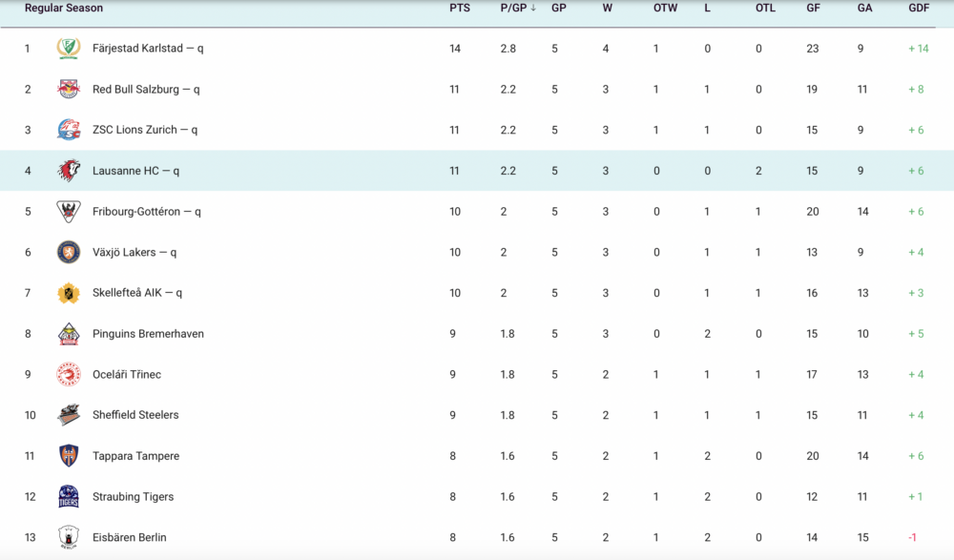Image resolution: width=954 pixels, height=560 pixels.
Task: Select the highlighted Lausanne HC row
Action: coord(477,171)
